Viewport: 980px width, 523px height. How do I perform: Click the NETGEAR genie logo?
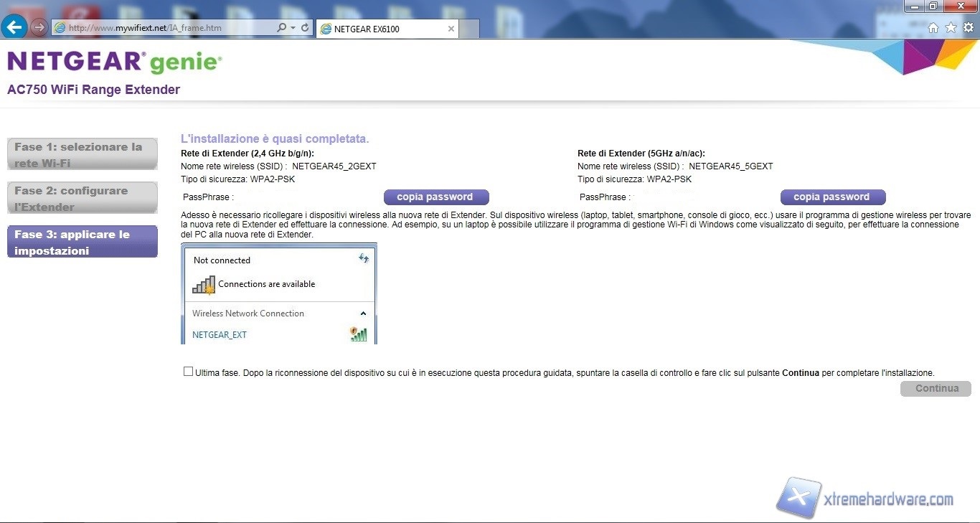pos(115,62)
